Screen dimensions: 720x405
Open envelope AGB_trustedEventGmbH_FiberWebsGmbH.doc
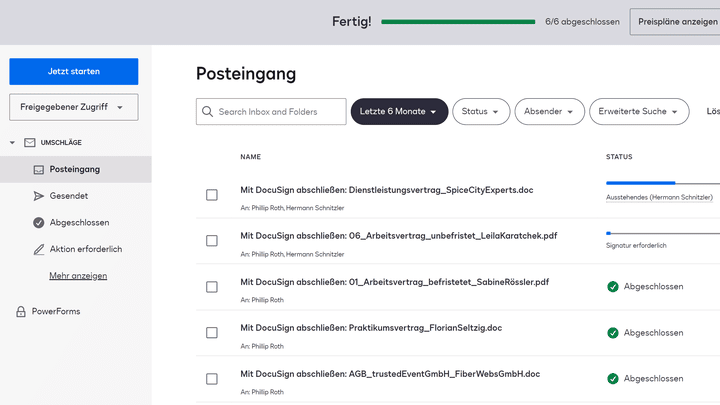tap(390, 374)
